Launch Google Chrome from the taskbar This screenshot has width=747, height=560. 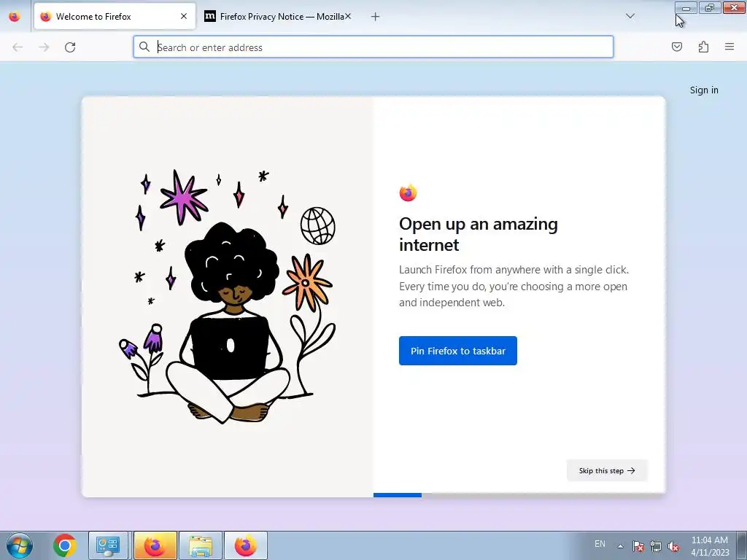tap(65, 545)
